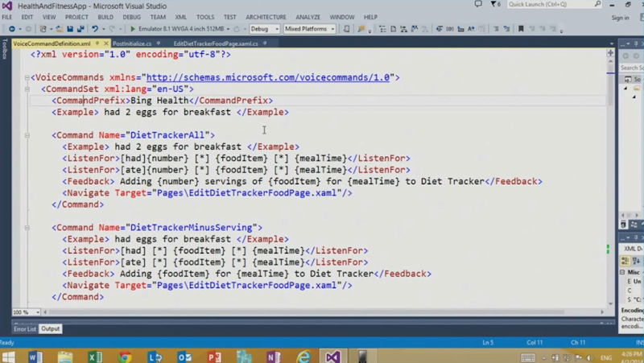Viewport: 644px width, 363px height.
Task: Click the editor vertical scrollbar down arrow
Action: click(x=610, y=304)
